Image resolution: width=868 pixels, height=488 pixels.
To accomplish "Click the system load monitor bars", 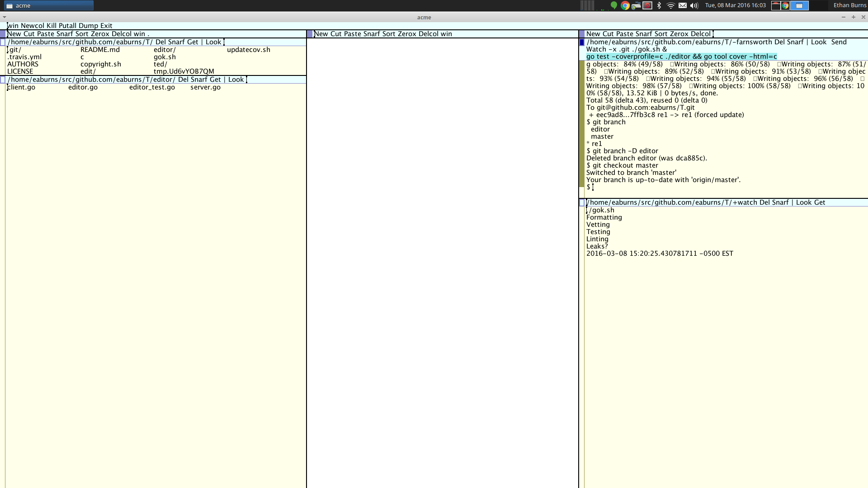I will coord(587,5).
